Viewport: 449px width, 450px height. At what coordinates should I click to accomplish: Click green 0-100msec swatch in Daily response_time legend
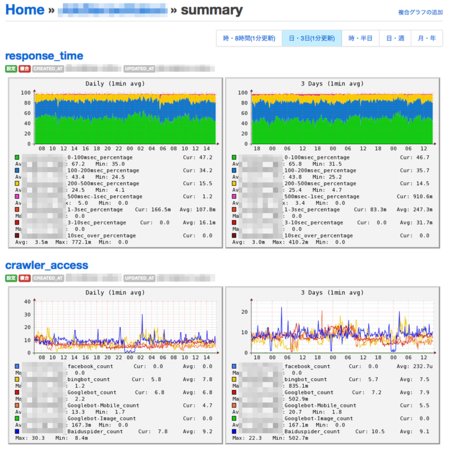(x=17, y=157)
